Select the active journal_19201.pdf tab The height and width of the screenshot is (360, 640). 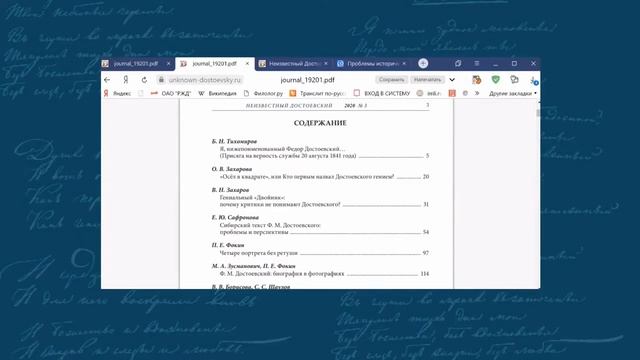coord(214,64)
